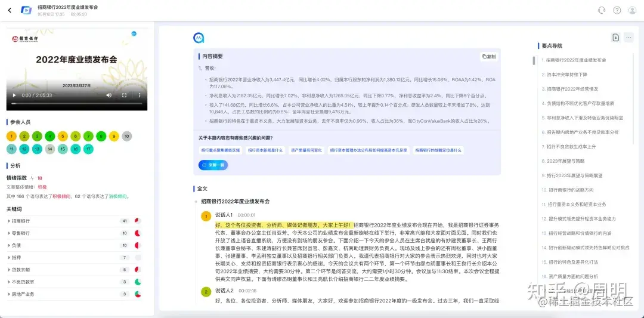
Task: Select participant circle 6
Action: (x=75, y=137)
